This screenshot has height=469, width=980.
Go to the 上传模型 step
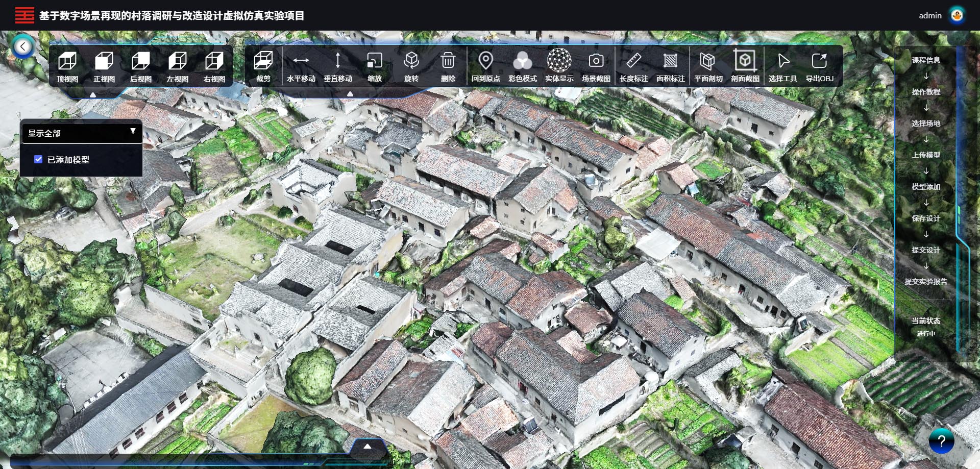pos(925,155)
